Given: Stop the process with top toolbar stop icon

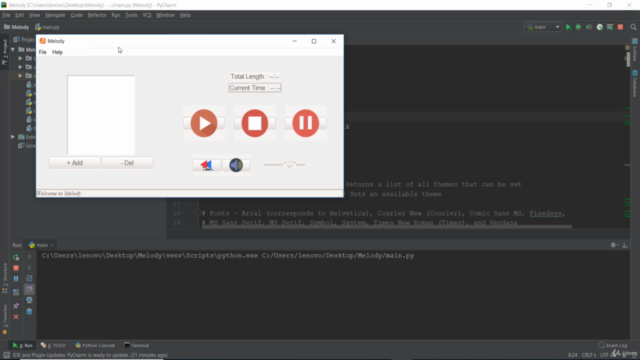Looking at the screenshot, I should point(620,27).
